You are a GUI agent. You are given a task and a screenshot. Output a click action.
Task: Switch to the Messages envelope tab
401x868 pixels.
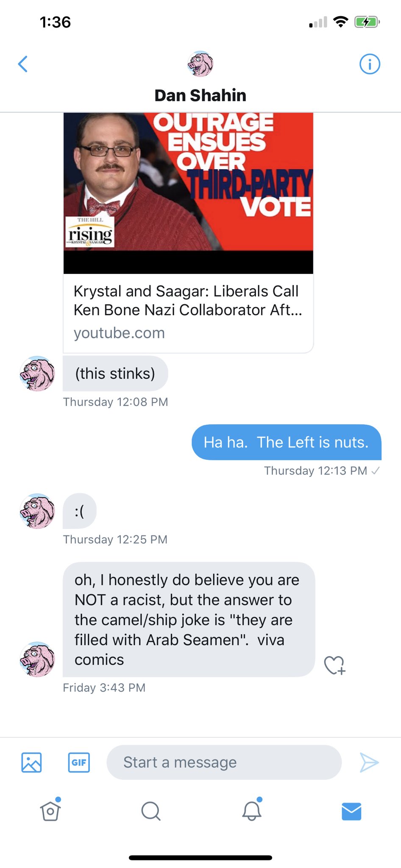point(351,811)
